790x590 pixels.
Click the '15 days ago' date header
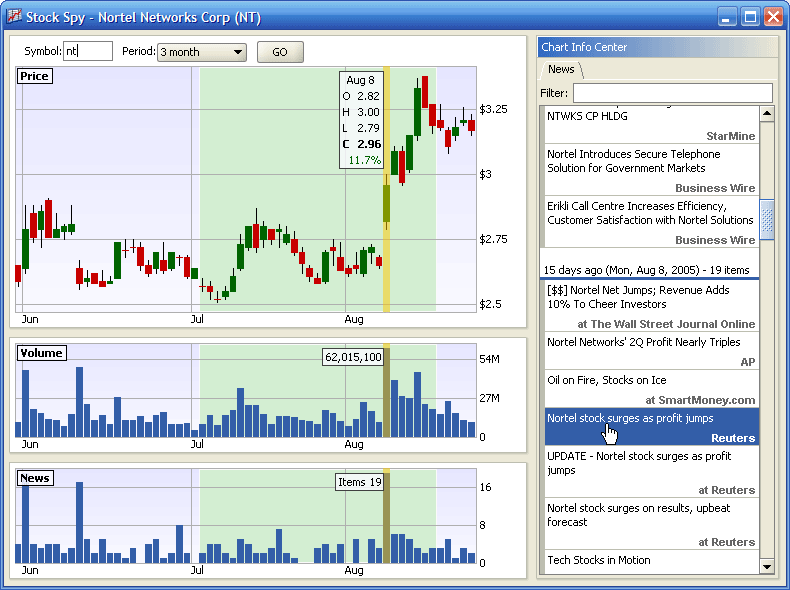[646, 270]
